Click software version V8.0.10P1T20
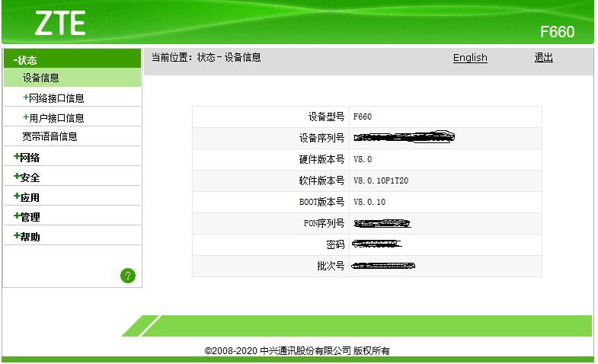This screenshot has width=598, height=364. coord(381,180)
